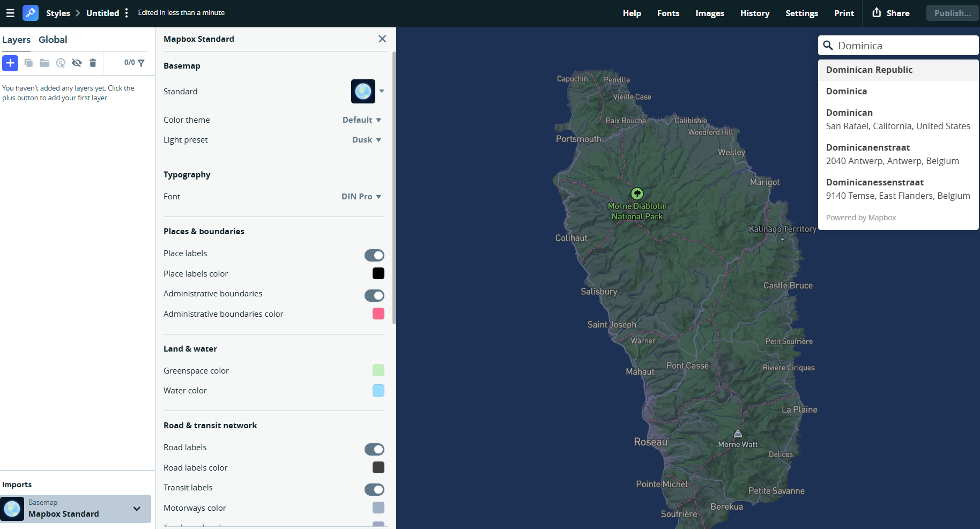Open the hamburger main menu
This screenshot has width=980, height=529.
click(10, 13)
